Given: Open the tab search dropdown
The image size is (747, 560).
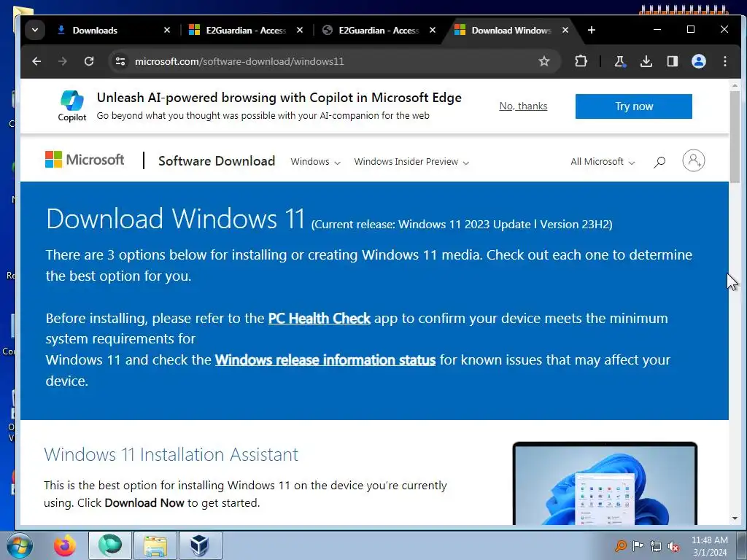Looking at the screenshot, I should point(35,30).
